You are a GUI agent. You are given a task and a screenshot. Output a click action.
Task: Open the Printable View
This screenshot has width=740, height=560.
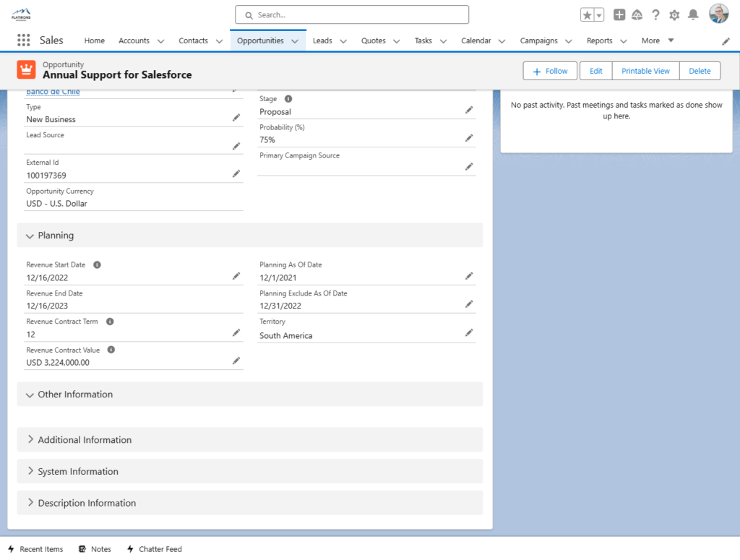645,71
